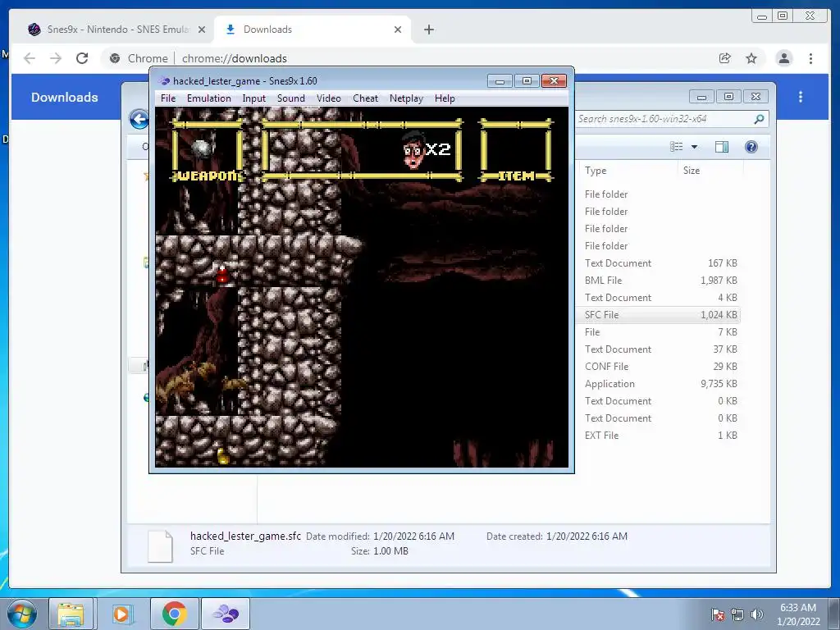Open the Downloads page more actions menu
The width and height of the screenshot is (840, 630).
pyautogui.click(x=801, y=97)
